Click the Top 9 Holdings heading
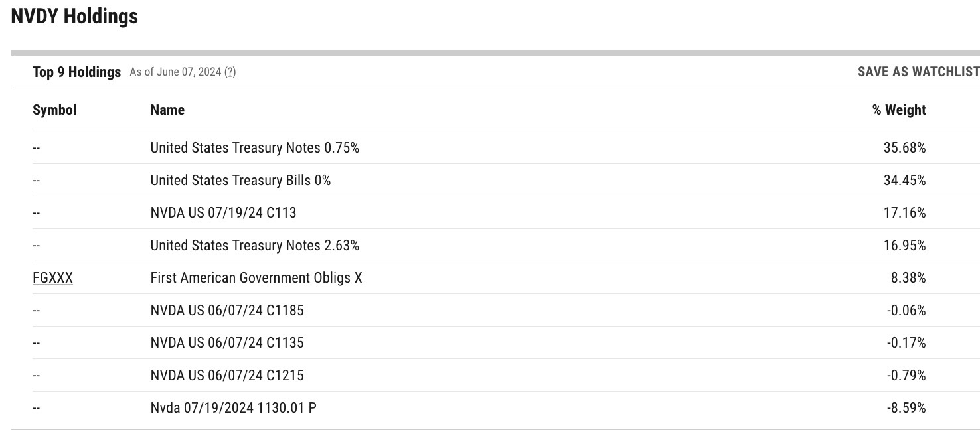The width and height of the screenshot is (980, 442). coord(76,72)
